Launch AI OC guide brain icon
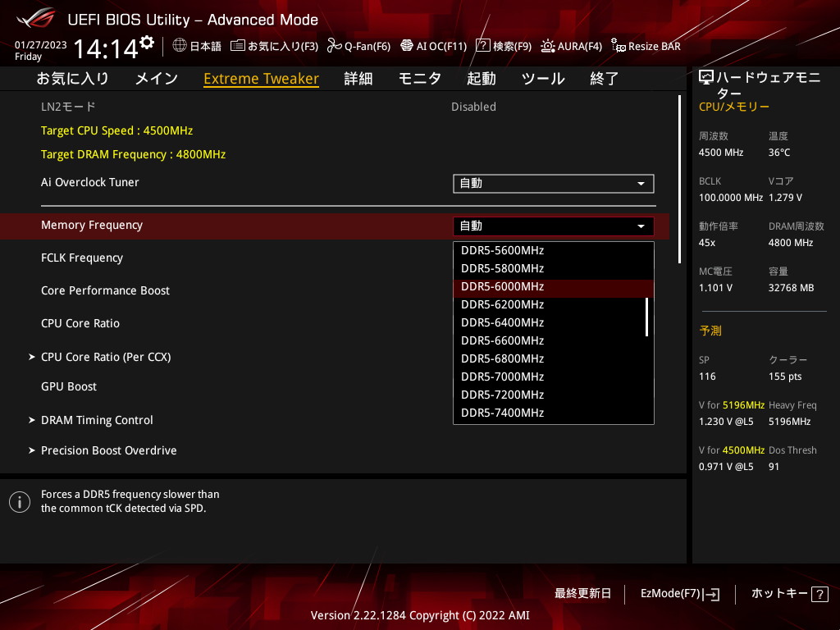The height and width of the screenshot is (630, 840). pyautogui.click(x=407, y=46)
